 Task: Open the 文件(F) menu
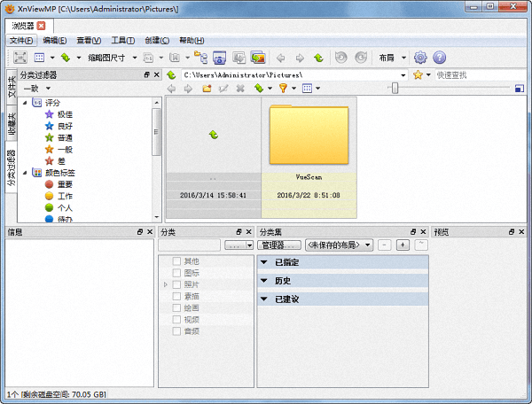pos(21,41)
